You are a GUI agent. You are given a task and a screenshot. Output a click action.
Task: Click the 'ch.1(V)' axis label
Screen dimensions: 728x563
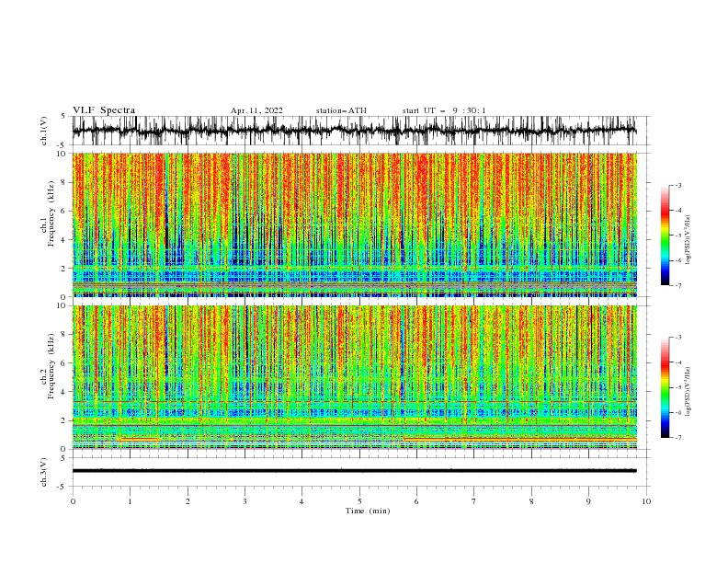44,131
